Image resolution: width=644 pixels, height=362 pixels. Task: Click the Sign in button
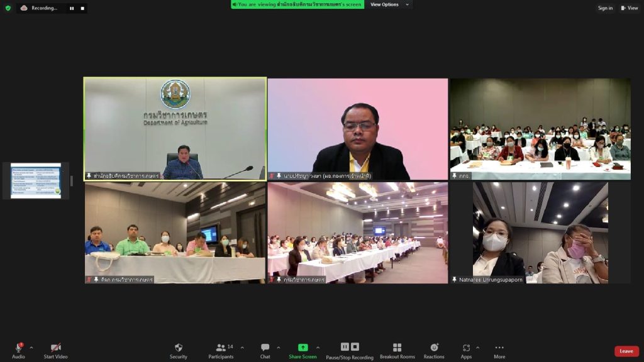tap(605, 8)
